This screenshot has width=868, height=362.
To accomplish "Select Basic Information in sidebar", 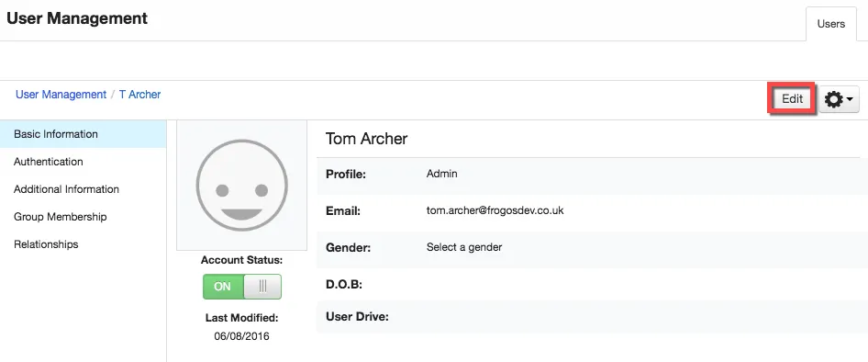I will (83, 134).
